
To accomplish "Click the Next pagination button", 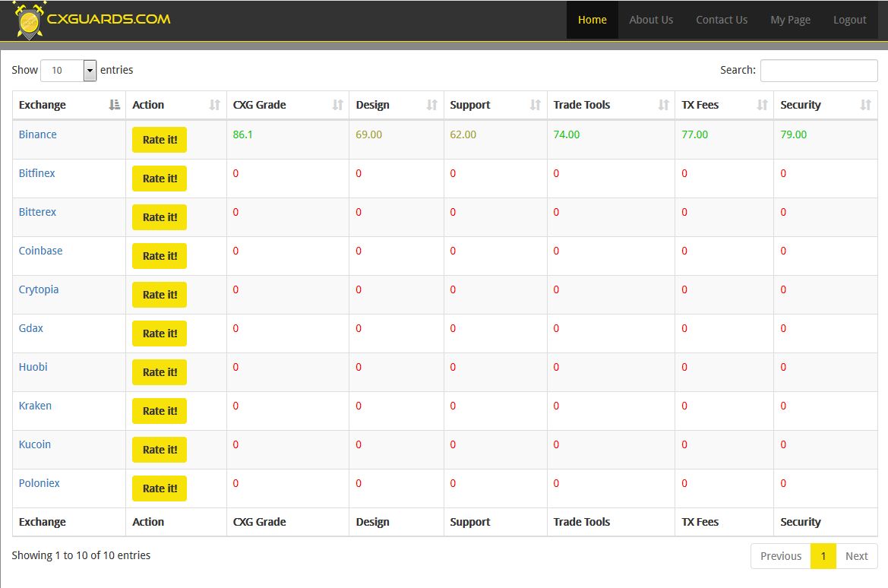I will [857, 556].
